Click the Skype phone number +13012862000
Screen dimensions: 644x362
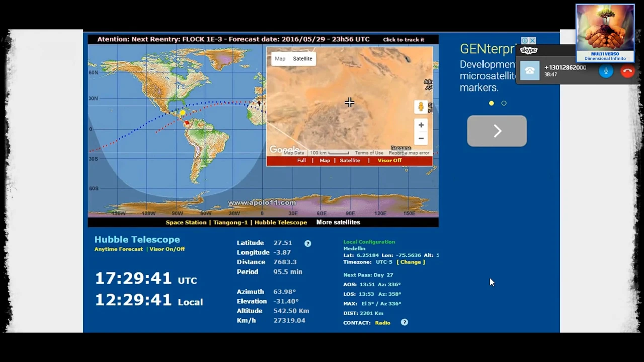click(x=565, y=67)
